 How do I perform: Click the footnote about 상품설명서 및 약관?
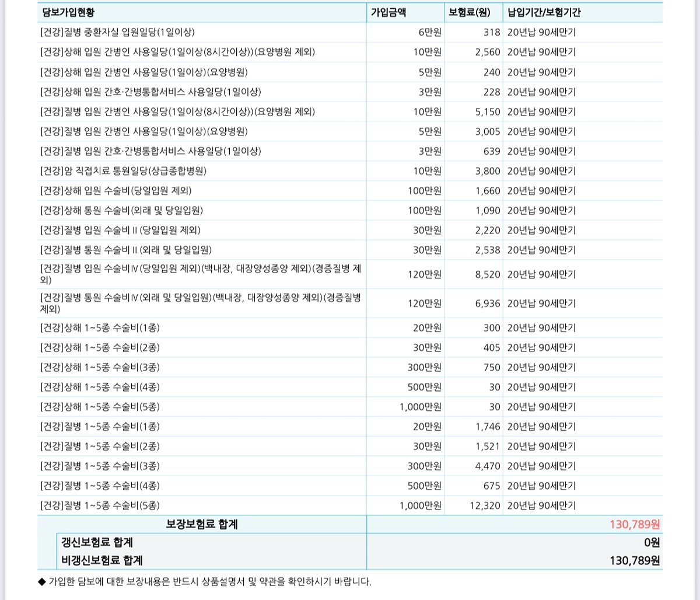tap(204, 581)
